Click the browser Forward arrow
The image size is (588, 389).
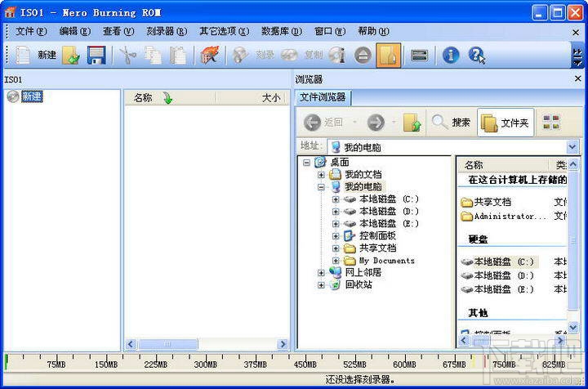[x=376, y=123]
